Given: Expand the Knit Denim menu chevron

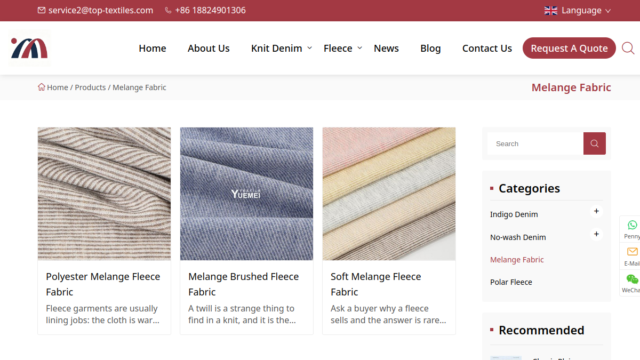Looking at the screenshot, I should 310,48.
